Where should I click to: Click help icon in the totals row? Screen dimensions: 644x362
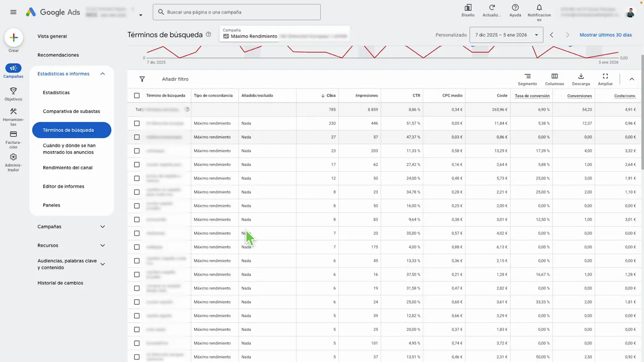coord(187,109)
